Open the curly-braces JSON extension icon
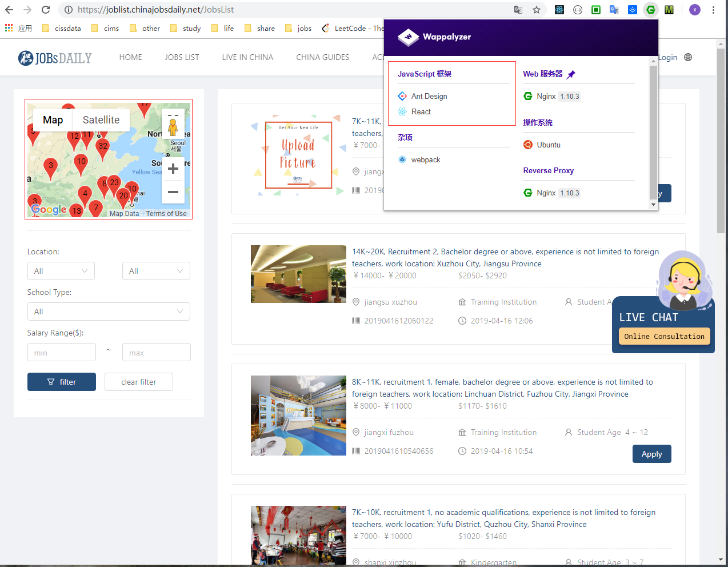Image resolution: width=728 pixels, height=567 pixels. 578,10
